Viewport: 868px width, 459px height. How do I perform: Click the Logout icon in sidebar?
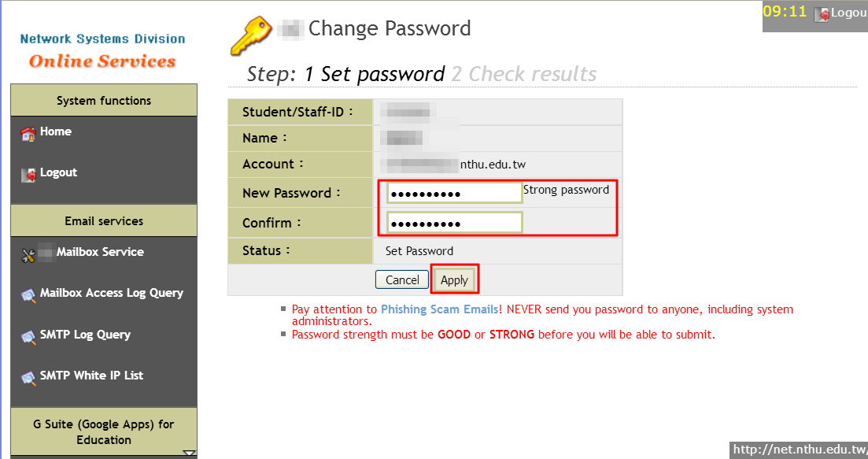(28, 175)
